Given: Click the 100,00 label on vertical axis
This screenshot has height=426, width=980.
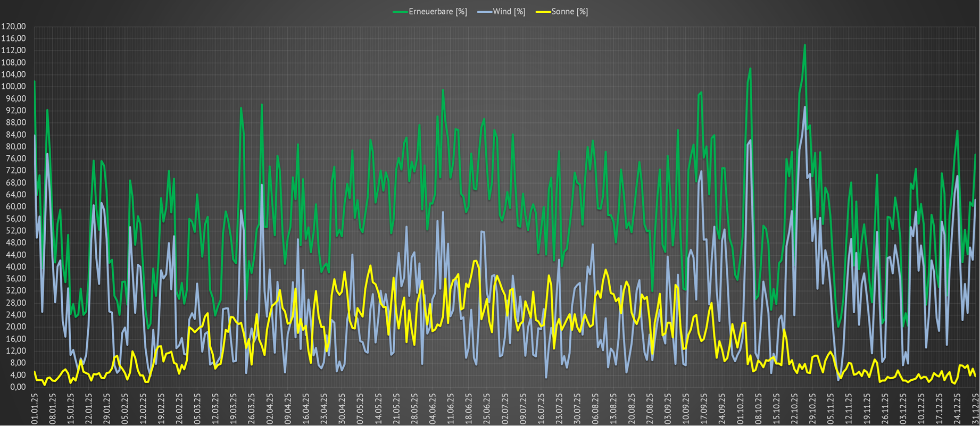Looking at the screenshot, I should point(13,87).
